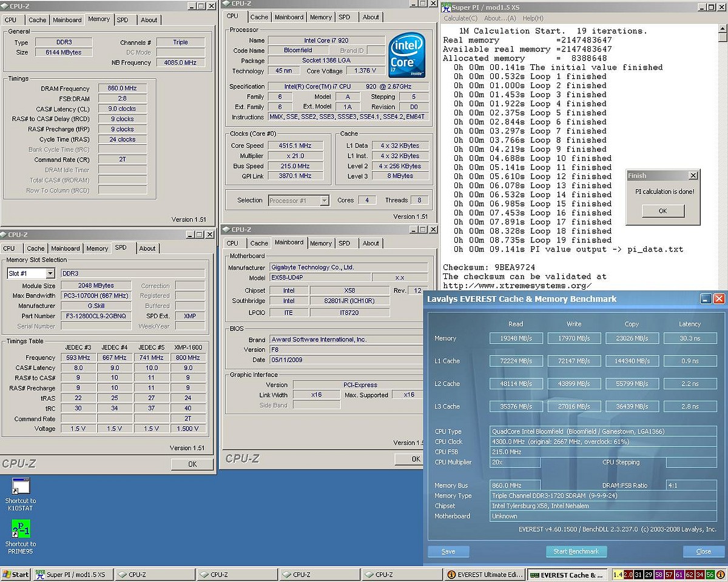Screen dimensions: 728x582
Task: Open the Shortcut to PRIME95 desktop icon
Action: click(x=21, y=536)
